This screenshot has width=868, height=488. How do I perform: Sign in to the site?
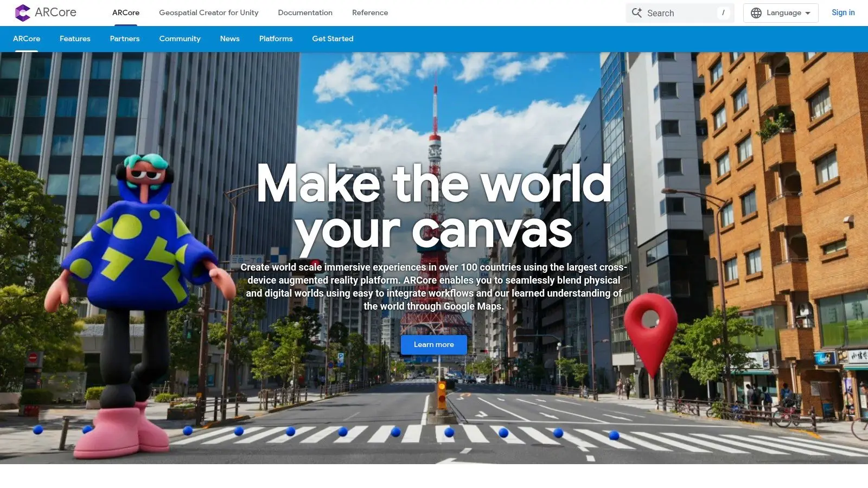[843, 12]
